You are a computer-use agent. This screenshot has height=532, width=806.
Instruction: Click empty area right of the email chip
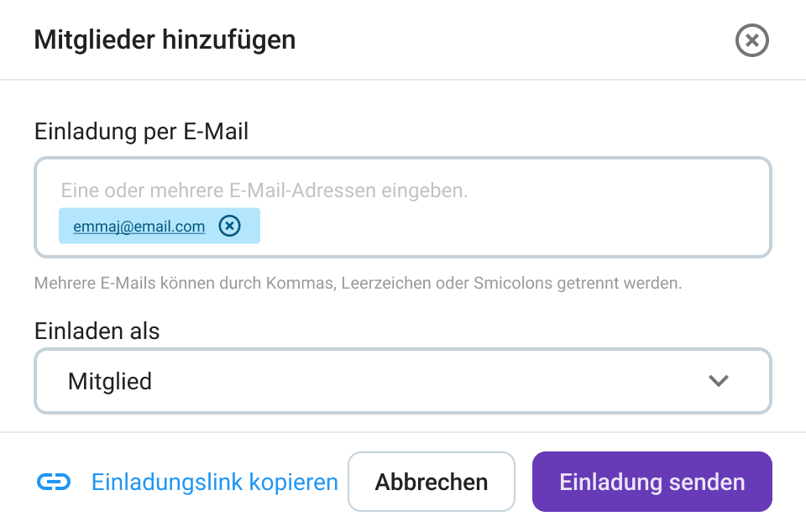504,227
